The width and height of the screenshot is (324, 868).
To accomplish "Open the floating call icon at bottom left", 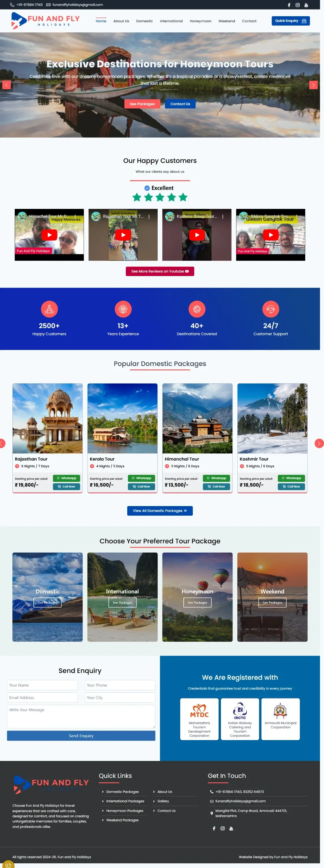I will point(8,864).
